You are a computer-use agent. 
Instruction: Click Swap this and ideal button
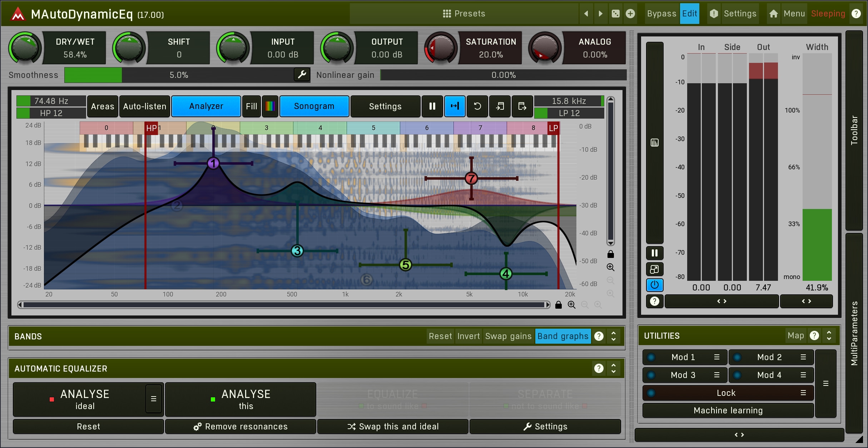click(393, 427)
